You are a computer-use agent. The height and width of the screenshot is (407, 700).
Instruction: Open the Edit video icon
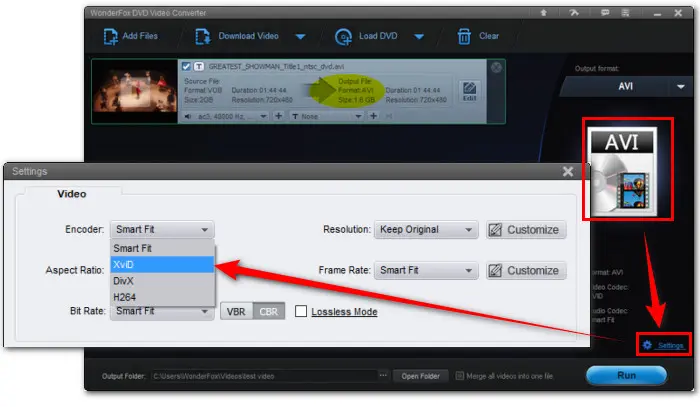coord(469,91)
